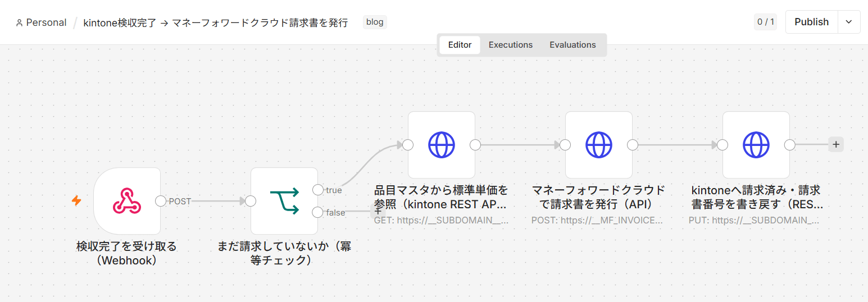Click the label 検収完了を受け取る (Webhook)
The image size is (868, 302).
tap(127, 253)
